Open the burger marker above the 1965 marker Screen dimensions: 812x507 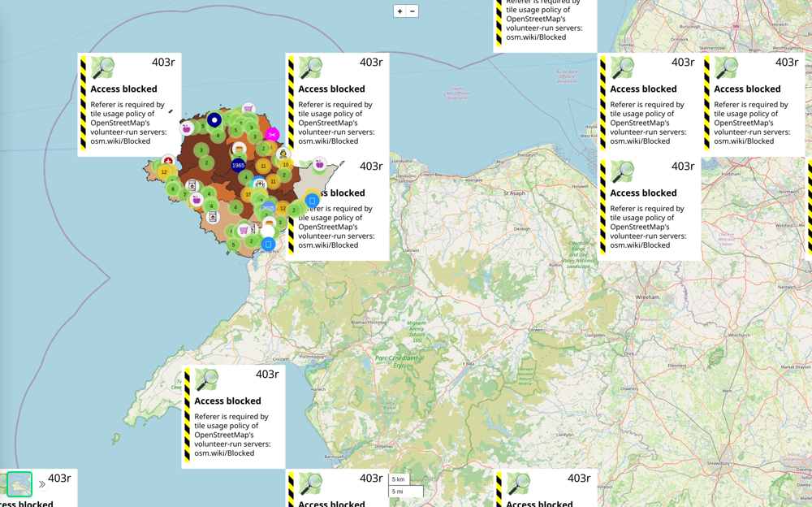click(x=240, y=149)
